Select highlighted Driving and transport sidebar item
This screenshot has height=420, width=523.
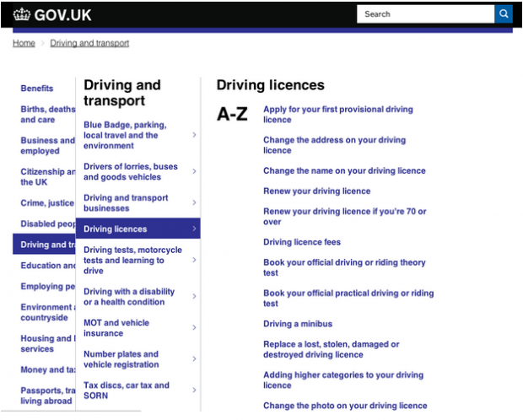(x=45, y=245)
